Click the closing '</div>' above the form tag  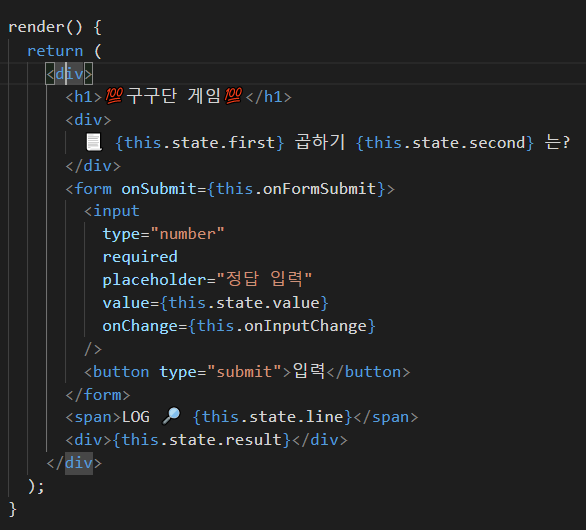coord(93,166)
